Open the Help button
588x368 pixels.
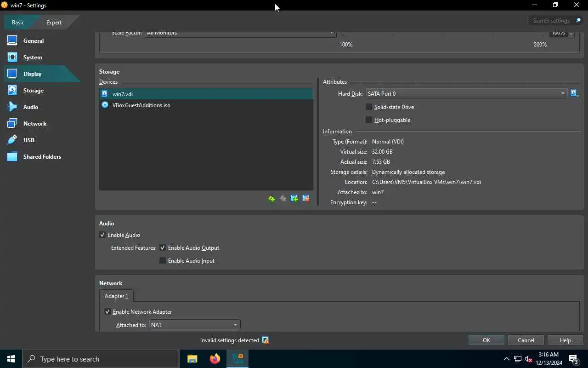click(565, 340)
